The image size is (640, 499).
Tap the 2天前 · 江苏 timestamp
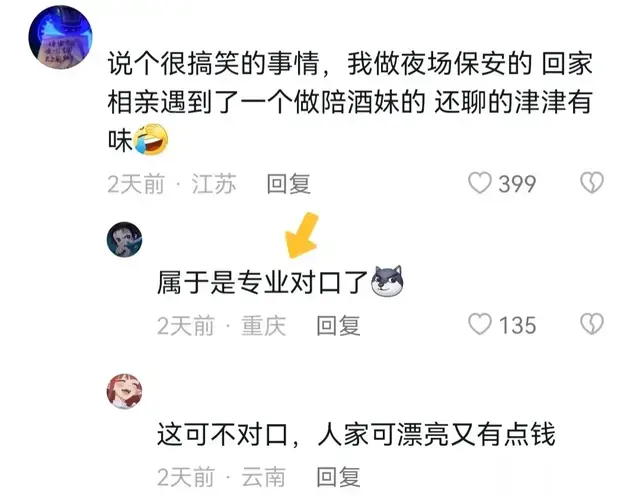tap(172, 184)
